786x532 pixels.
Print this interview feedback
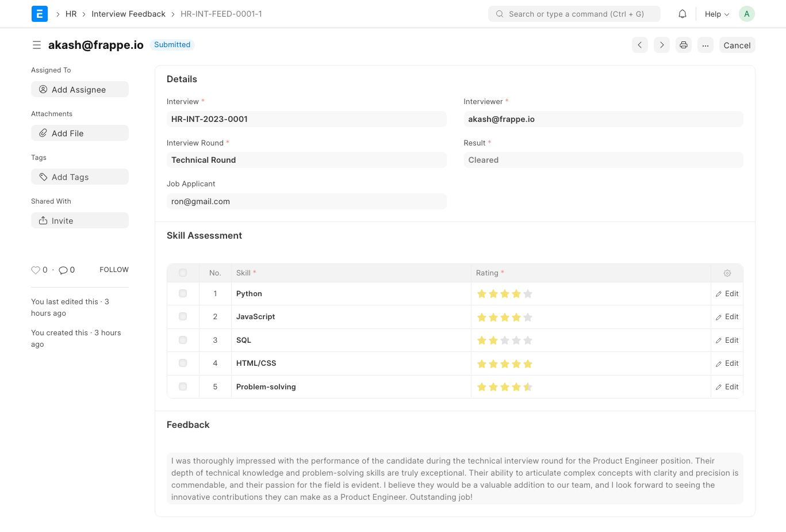coord(684,45)
